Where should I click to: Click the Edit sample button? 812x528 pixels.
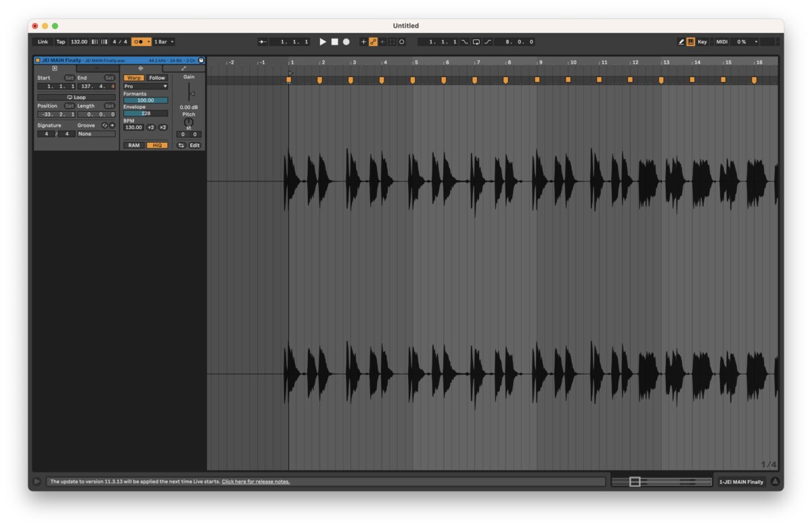[x=195, y=146]
